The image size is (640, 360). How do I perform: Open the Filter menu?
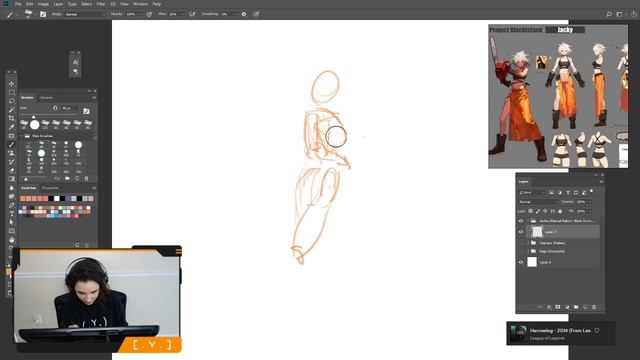pos(101,4)
